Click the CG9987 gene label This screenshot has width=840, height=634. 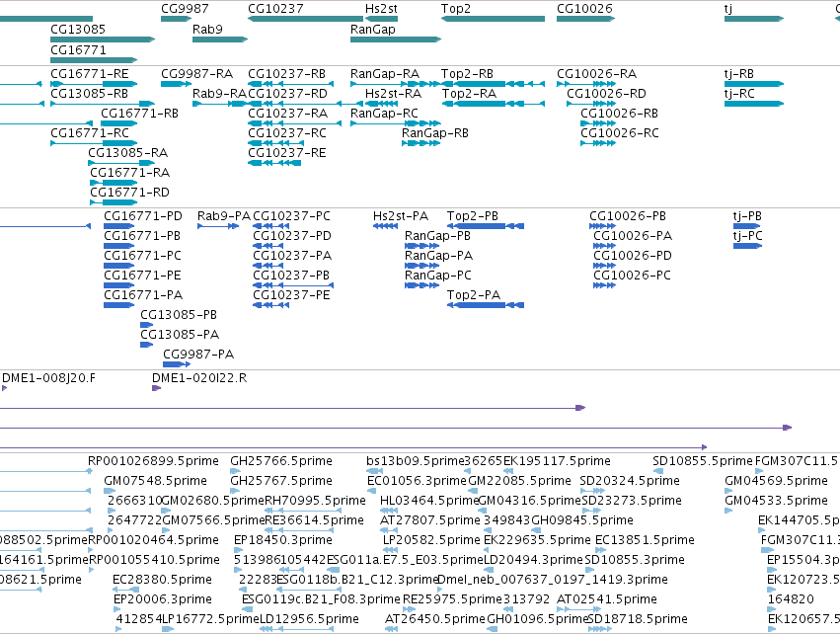point(185,9)
